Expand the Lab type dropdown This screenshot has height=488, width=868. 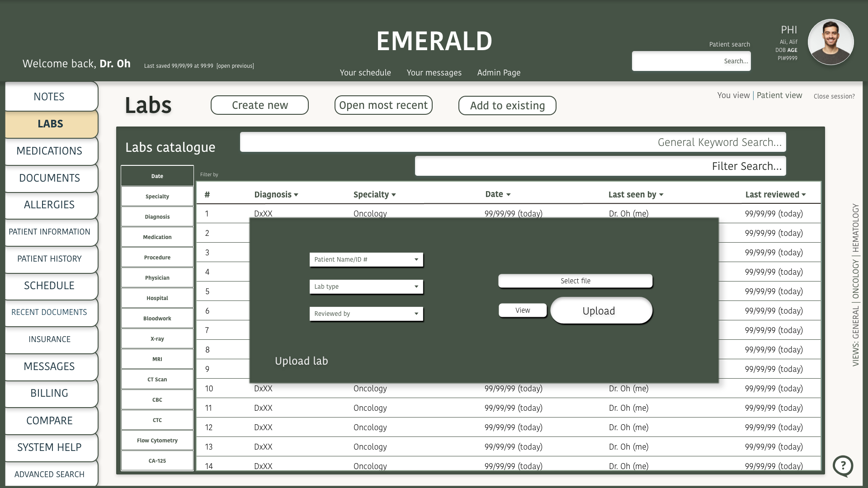pyautogui.click(x=366, y=286)
